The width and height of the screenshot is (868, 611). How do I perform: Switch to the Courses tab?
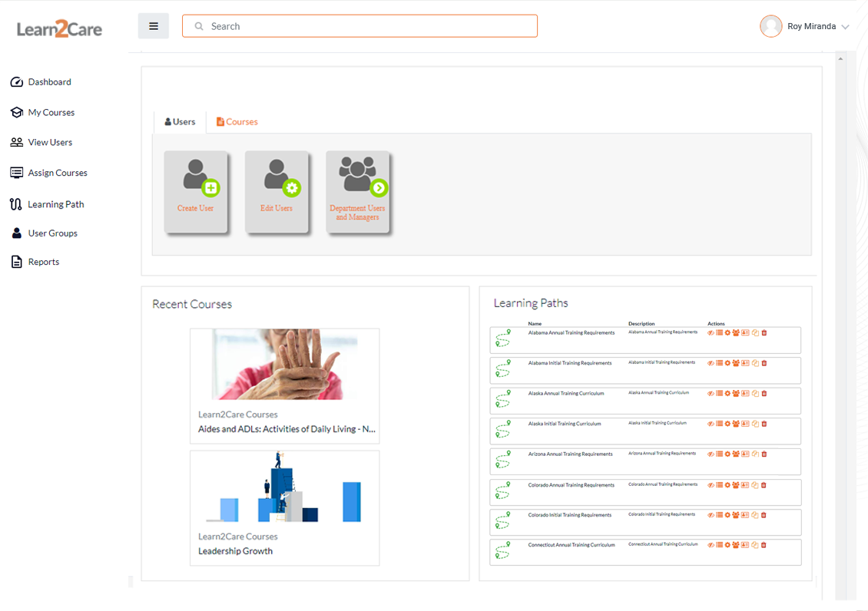237,122
